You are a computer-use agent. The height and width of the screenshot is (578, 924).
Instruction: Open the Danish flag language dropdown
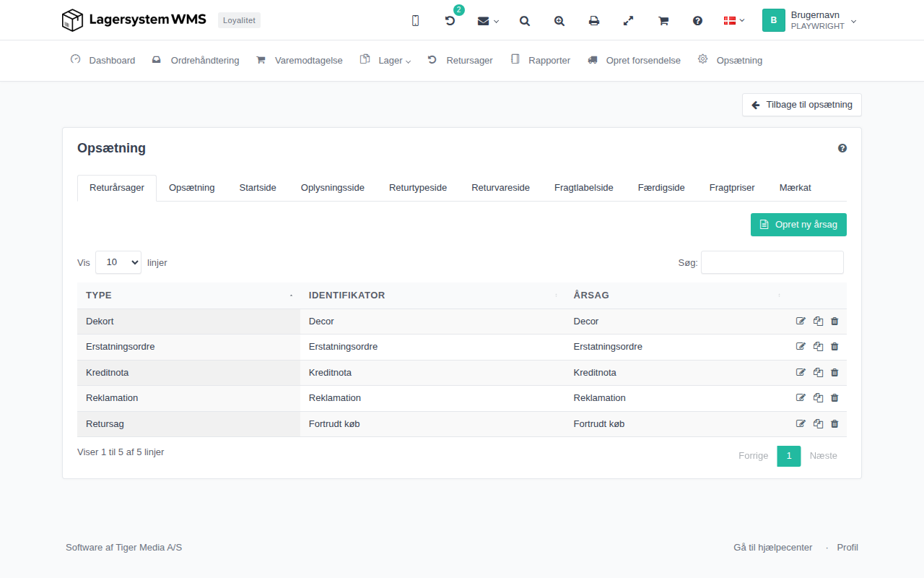[734, 21]
